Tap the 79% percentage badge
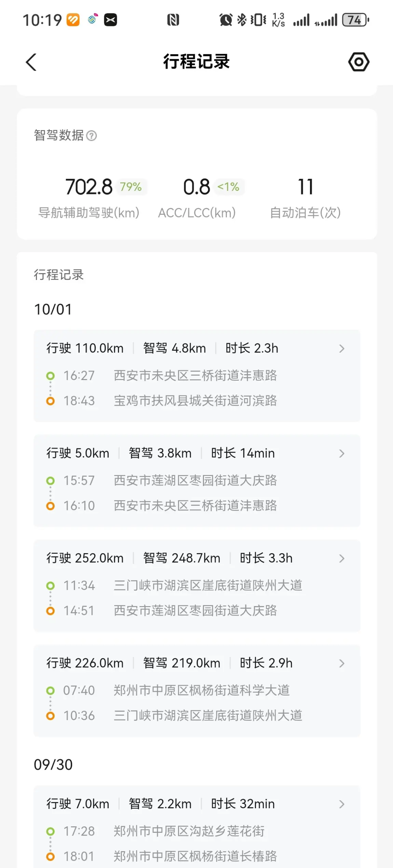This screenshot has width=393, height=868. coord(131,187)
